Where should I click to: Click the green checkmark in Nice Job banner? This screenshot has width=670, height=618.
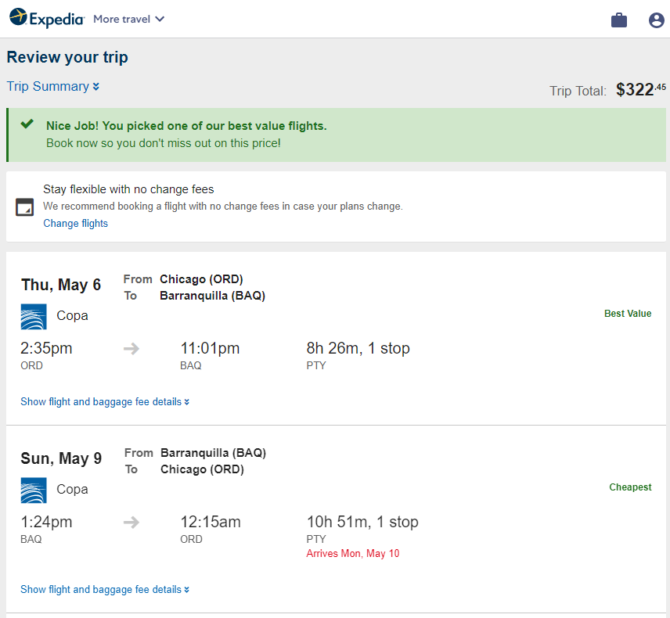(27, 124)
